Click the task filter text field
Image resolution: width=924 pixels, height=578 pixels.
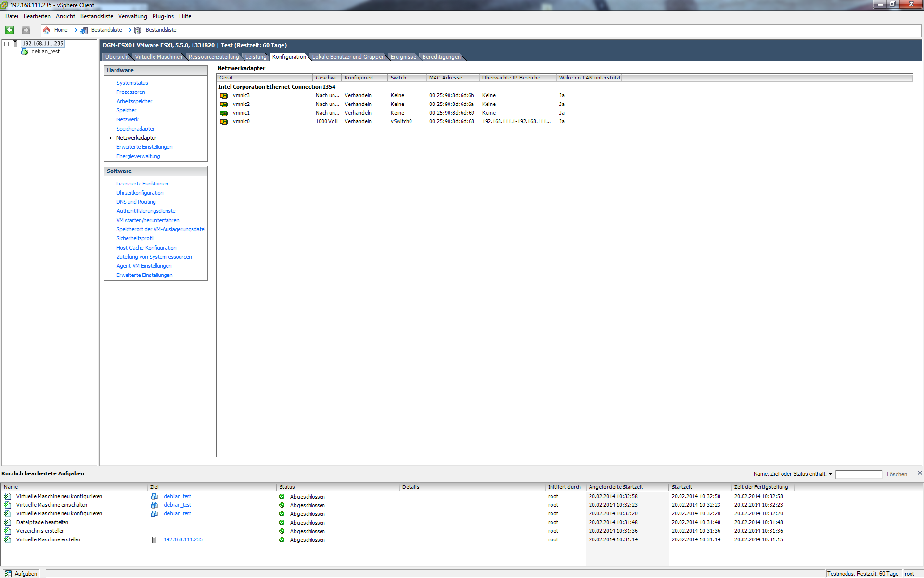pos(859,474)
